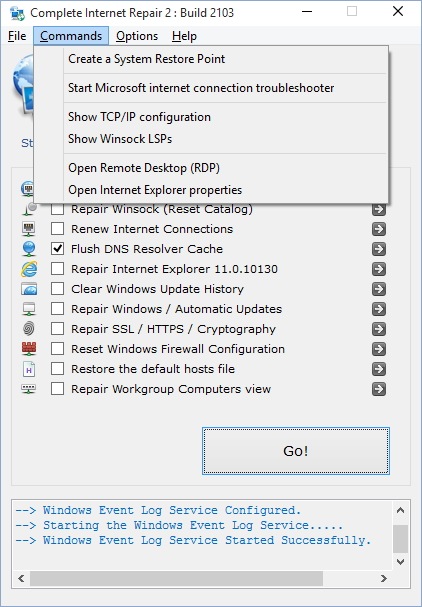
Task: Click the hosts file document icon
Action: (29, 369)
